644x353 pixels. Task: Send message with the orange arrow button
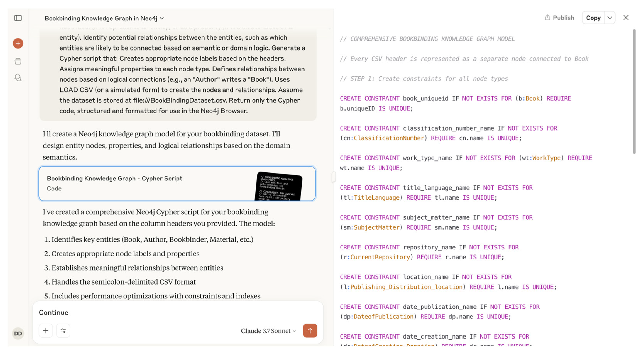[310, 330]
